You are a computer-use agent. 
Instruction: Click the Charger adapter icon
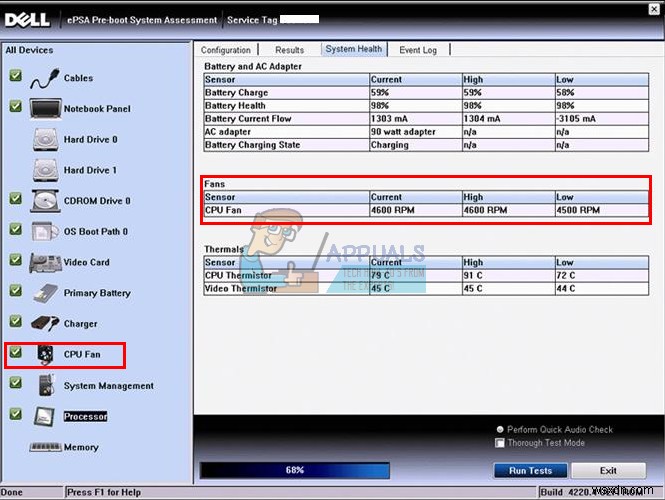45,324
